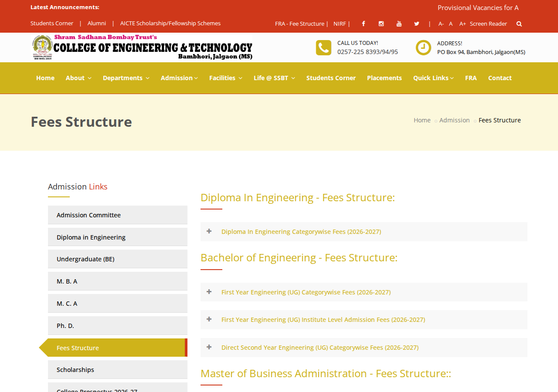Image resolution: width=558 pixels, height=392 pixels.
Task: Open Screen Reader link
Action: (x=488, y=24)
